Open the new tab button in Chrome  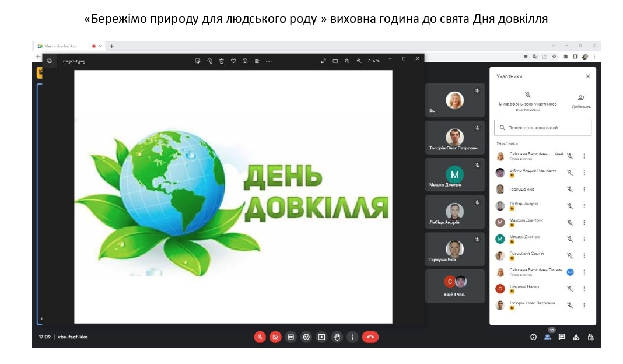[x=111, y=46]
